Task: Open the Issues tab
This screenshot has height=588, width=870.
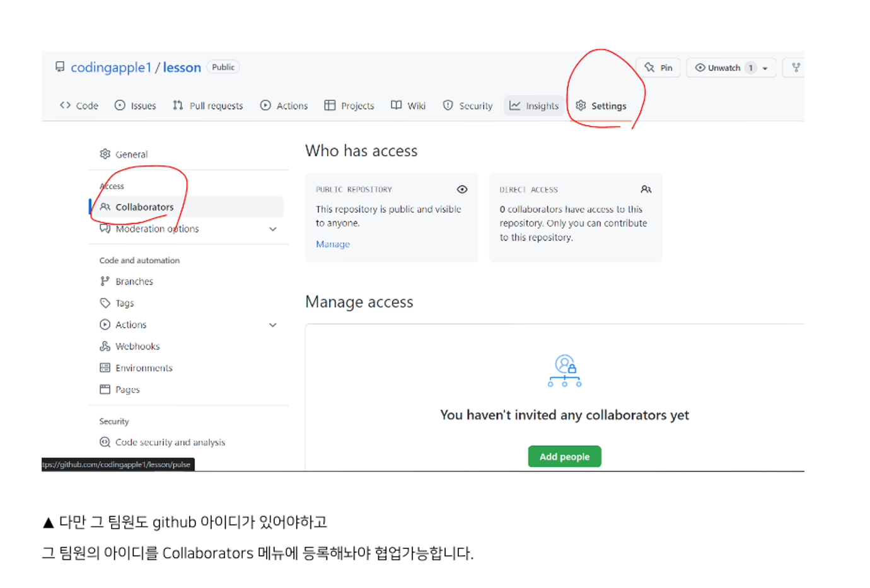Action: pos(135,106)
